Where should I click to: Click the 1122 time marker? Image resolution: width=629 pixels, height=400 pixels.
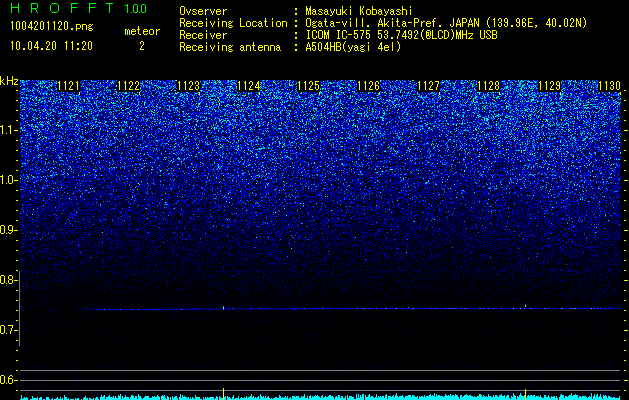click(x=129, y=86)
